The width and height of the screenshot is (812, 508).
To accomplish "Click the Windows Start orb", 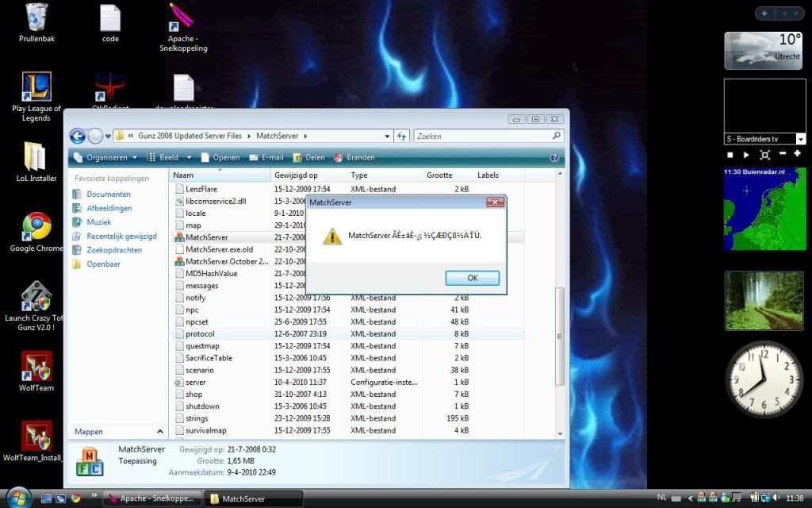I will click(x=17, y=498).
